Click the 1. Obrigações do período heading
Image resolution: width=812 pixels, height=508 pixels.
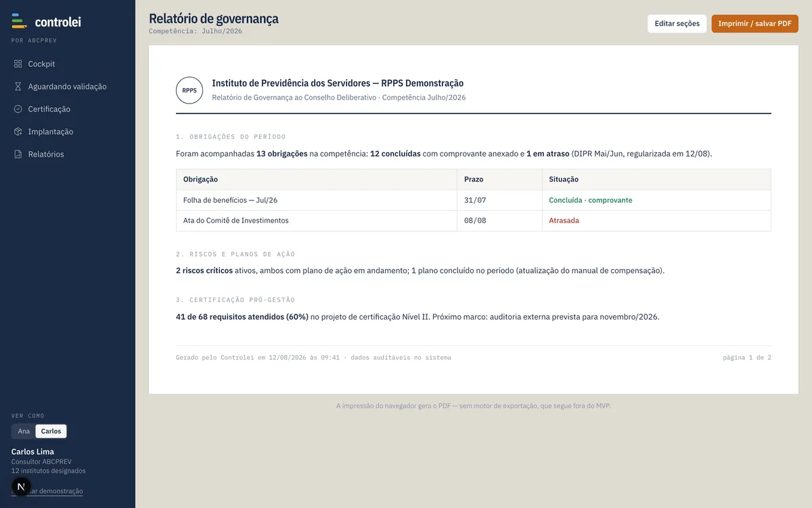(x=231, y=137)
